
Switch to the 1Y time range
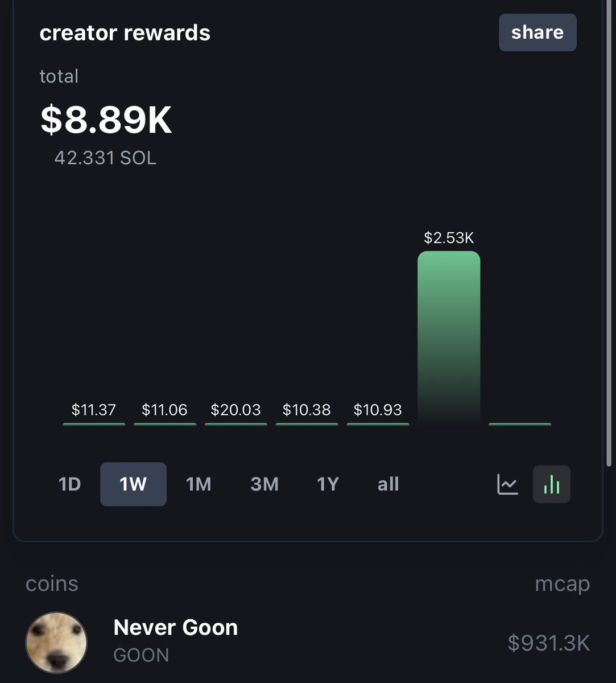pos(328,484)
